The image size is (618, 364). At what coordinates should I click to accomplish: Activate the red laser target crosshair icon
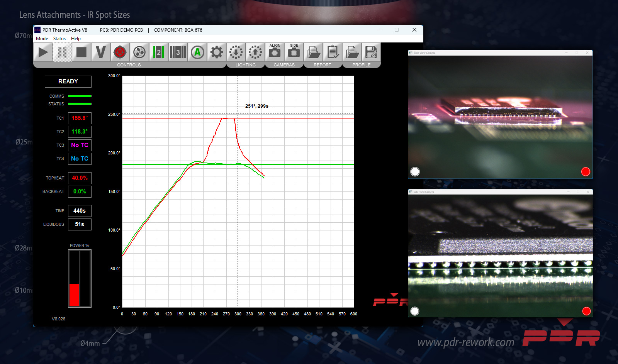pos(120,52)
